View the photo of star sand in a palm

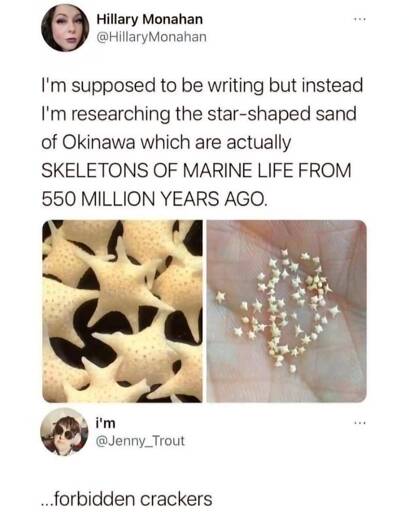287,311
